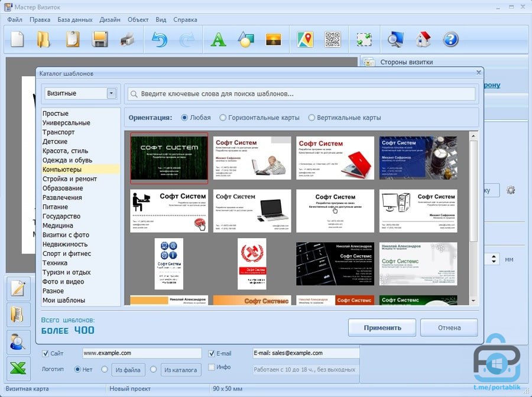The width and height of the screenshot is (532, 397).
Task: Undo with the blue arrow icon
Action: tap(160, 40)
